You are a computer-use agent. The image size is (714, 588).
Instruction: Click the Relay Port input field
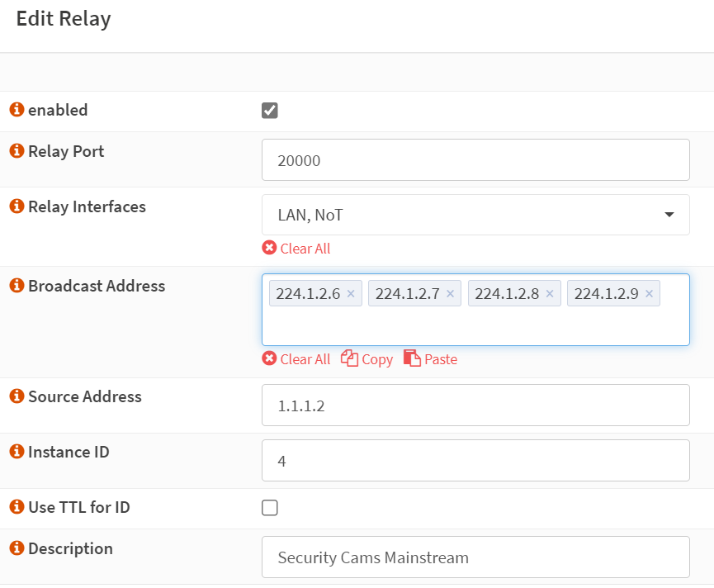475,160
